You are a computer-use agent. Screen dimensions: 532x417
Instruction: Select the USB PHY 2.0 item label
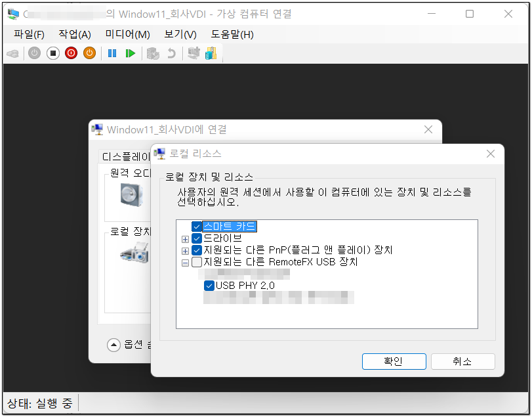[245, 286]
